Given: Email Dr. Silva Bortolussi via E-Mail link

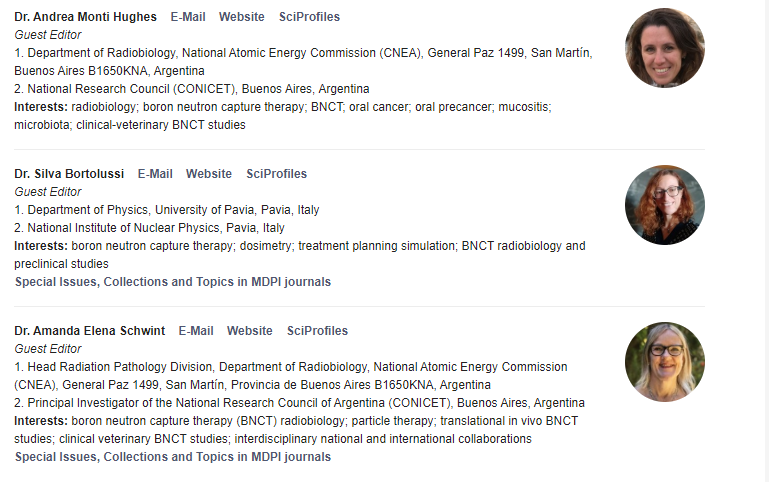Looking at the screenshot, I should click(x=155, y=174).
